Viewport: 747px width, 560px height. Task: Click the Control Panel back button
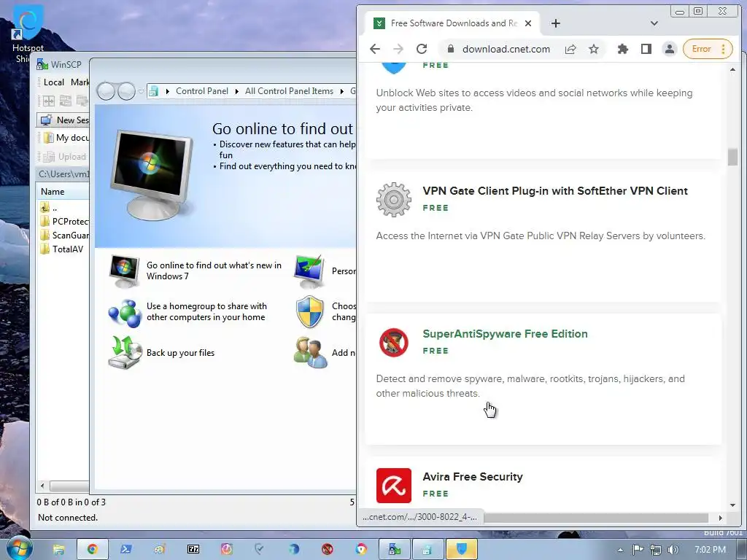(x=106, y=91)
